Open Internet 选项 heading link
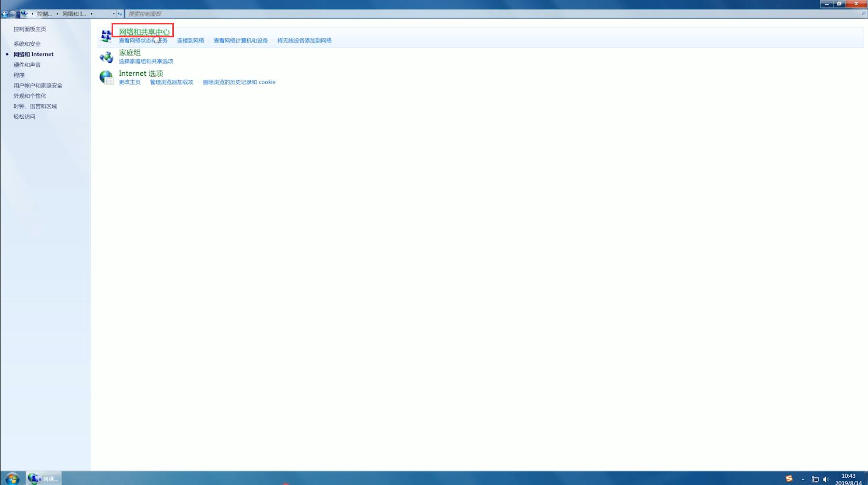 point(141,73)
